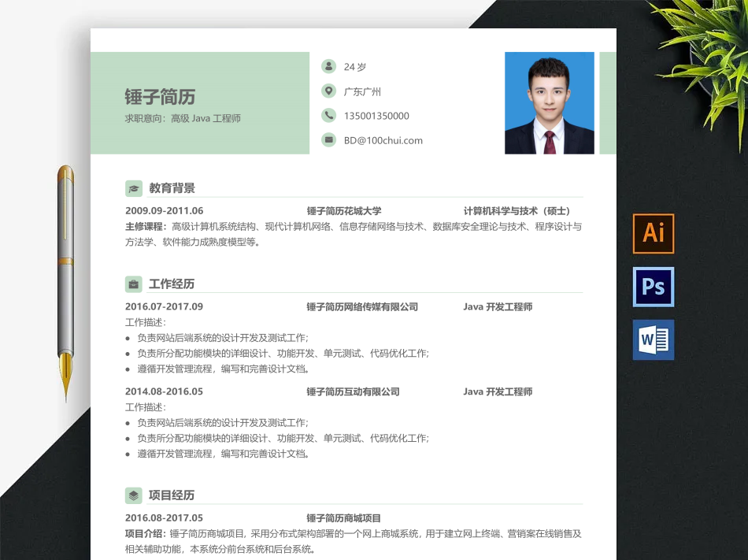Click 锤子简历商城项目 project title
Viewport: 748px width, 560px height.
coord(343,518)
